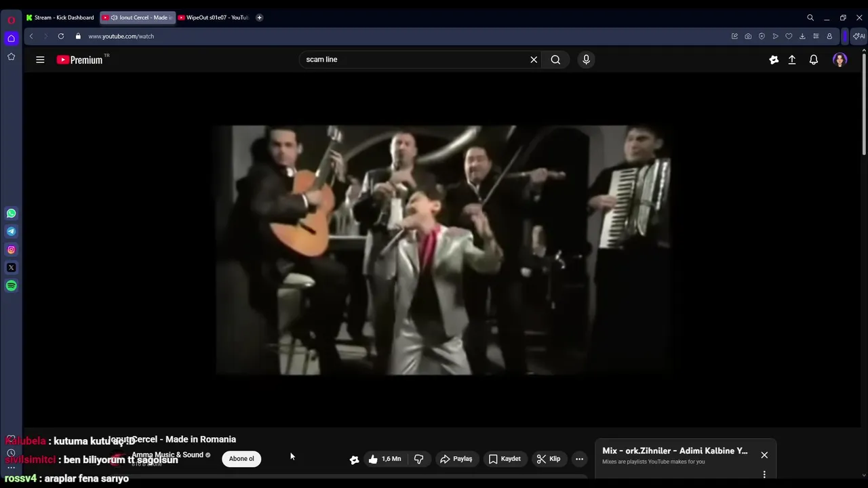Screen dimensions: 868x488
Task: Open WhatsApp in the Opera sidebar
Action: [11, 213]
